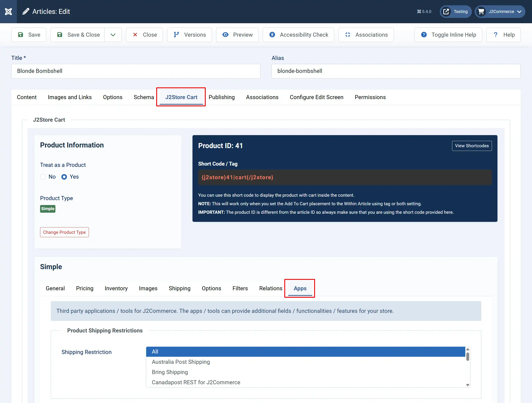
Task: Open the Joomla logo menu
Action: pyautogui.click(x=8, y=12)
